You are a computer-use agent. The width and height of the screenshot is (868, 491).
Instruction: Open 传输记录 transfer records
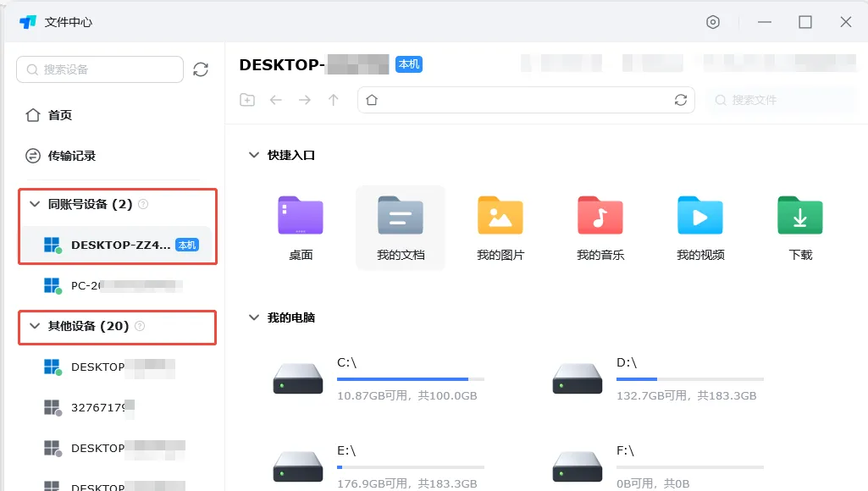(x=60, y=156)
